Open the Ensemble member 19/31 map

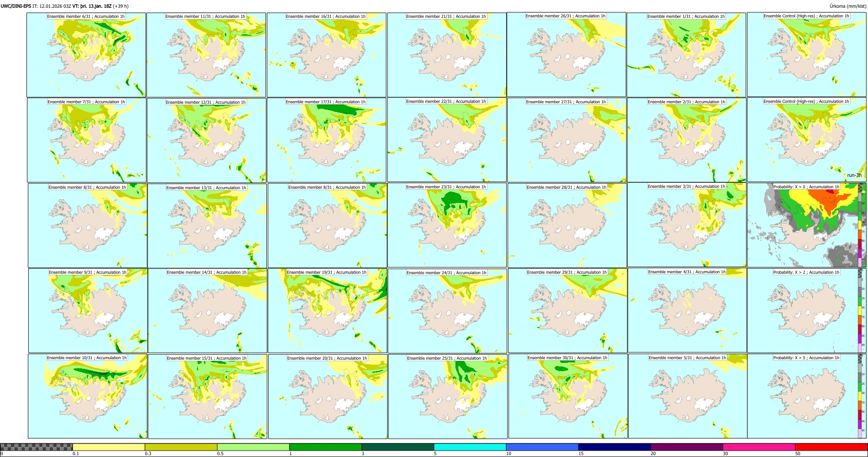pyautogui.click(x=327, y=311)
